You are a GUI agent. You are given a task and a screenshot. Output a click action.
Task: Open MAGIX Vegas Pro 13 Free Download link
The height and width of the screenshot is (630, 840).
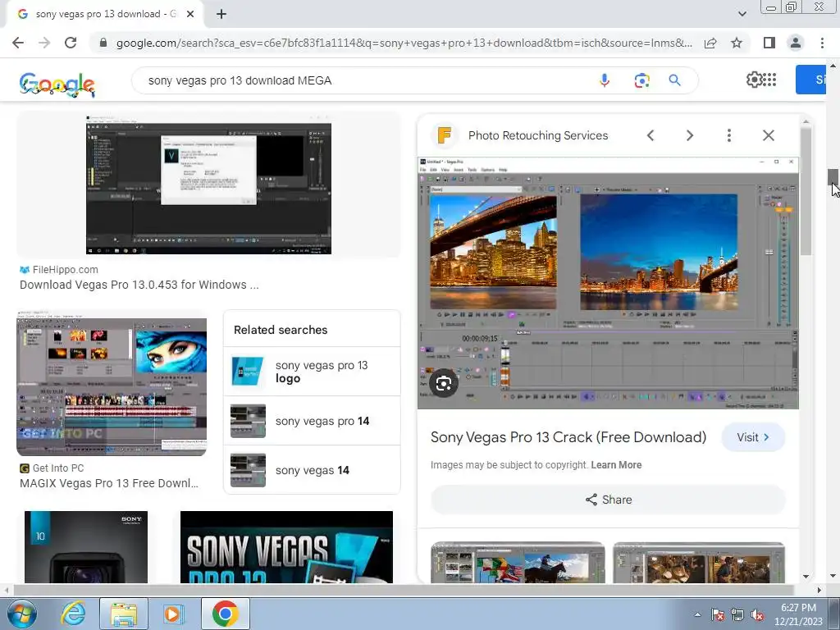(x=109, y=483)
